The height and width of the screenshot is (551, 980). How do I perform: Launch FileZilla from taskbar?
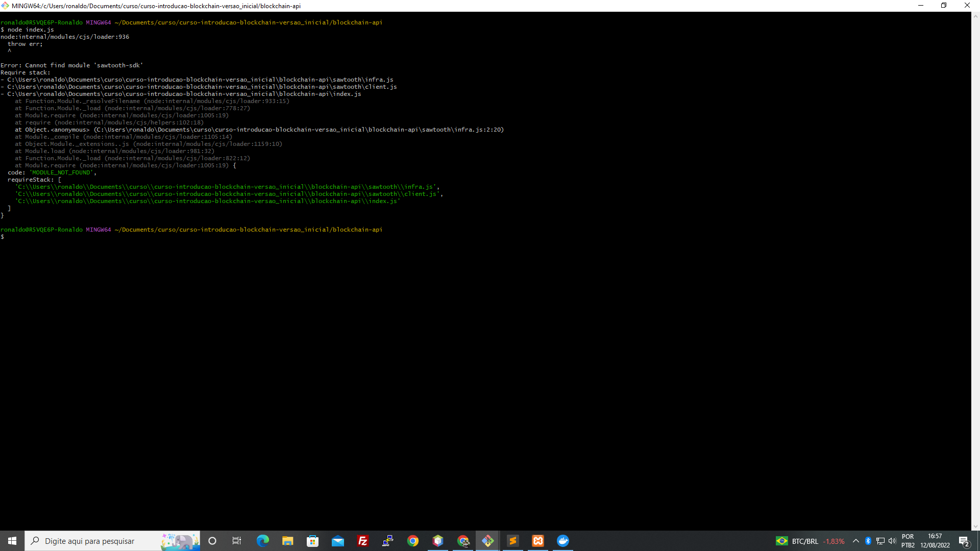[362, 541]
